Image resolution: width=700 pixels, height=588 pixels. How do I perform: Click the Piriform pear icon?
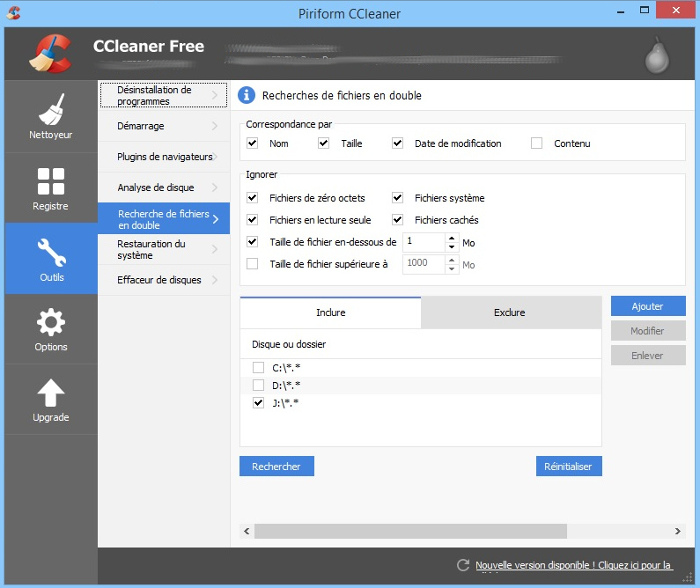pos(657,55)
